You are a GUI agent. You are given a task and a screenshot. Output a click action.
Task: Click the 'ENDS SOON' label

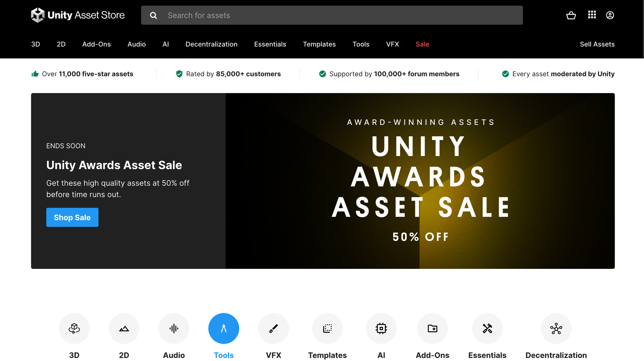point(66,146)
